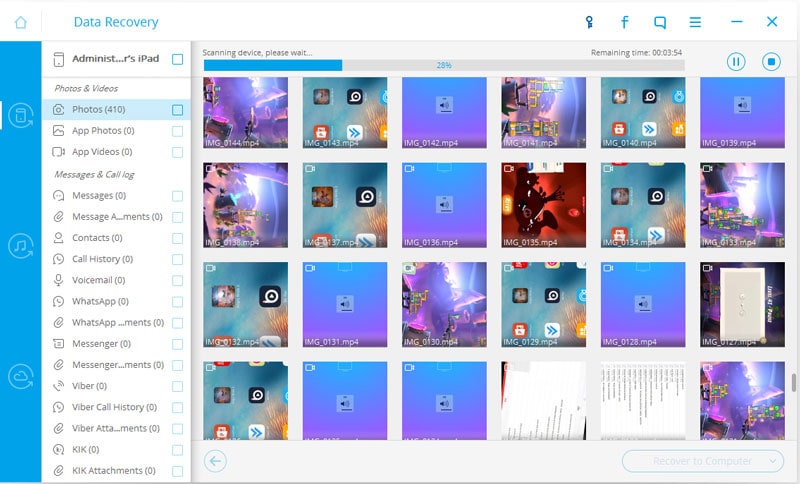The image size is (800, 484).
Task: Select Contacts (0) category
Action: 116,238
